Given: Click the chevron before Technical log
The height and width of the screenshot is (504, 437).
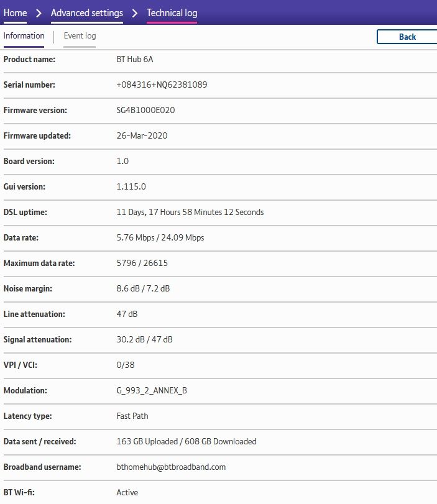Looking at the screenshot, I should pos(135,13).
